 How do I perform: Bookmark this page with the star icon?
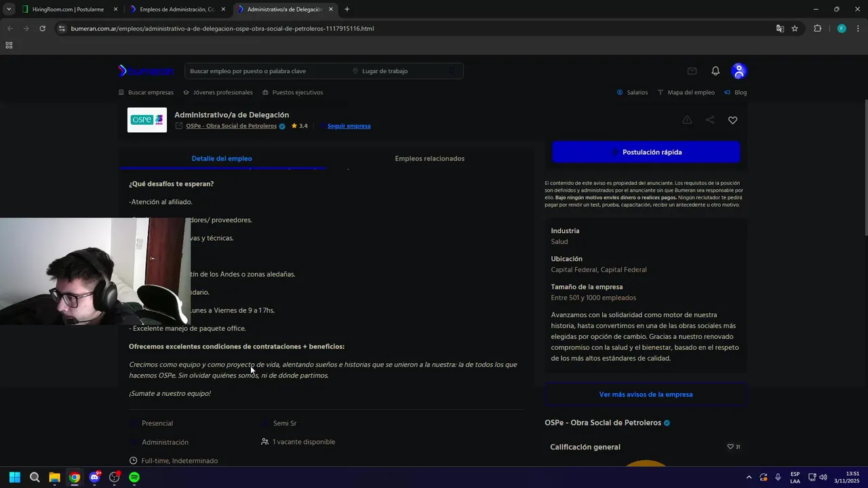[x=795, y=28]
